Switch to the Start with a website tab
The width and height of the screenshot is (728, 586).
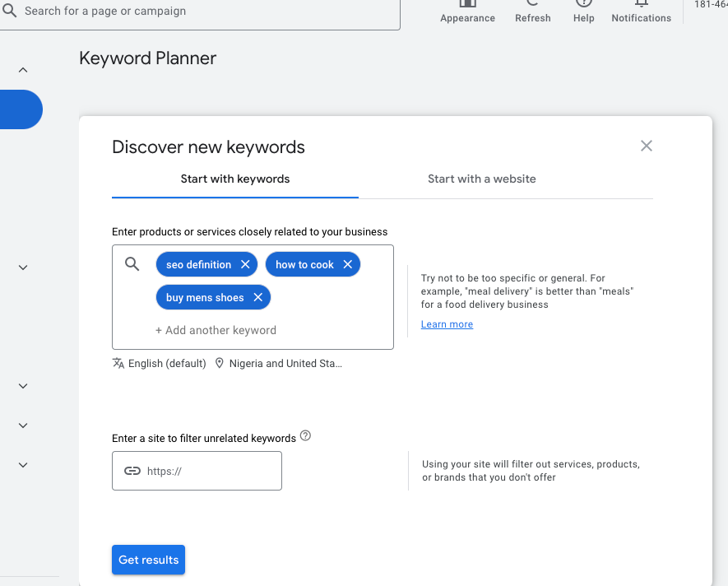click(x=481, y=179)
